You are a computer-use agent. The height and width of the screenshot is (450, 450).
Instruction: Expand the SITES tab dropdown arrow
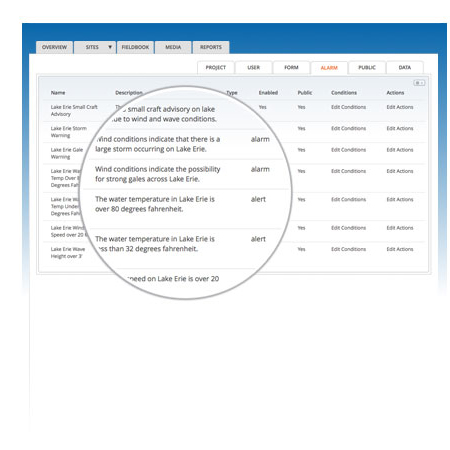110,47
